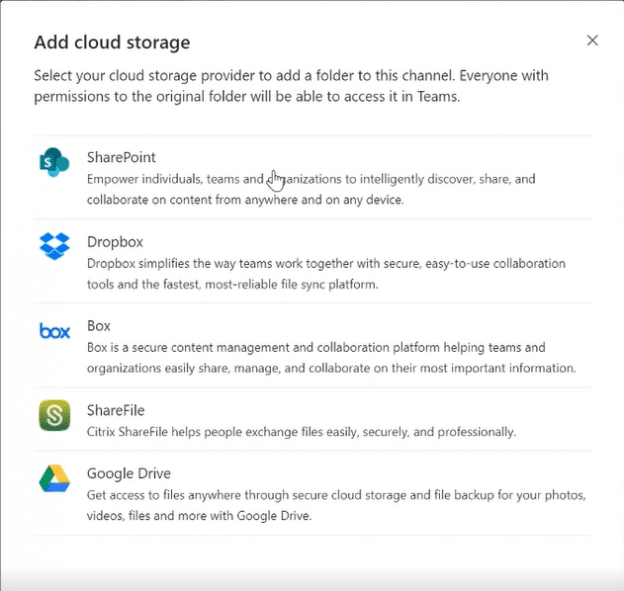Click the 'Citrix ShareFile helps people' description
624x591 pixels.
tap(301, 432)
